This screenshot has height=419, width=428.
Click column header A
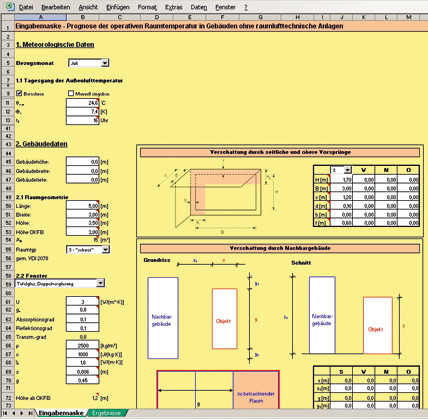pyautogui.click(x=40, y=17)
